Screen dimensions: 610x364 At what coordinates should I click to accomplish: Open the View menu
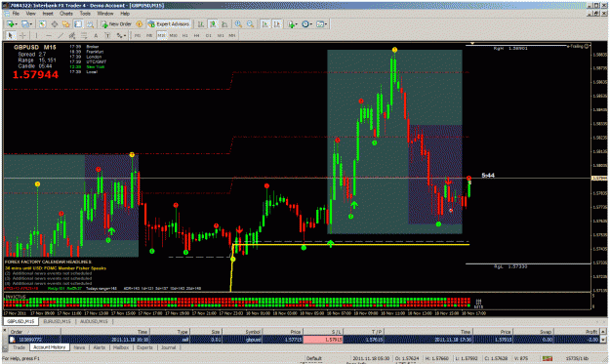point(30,14)
